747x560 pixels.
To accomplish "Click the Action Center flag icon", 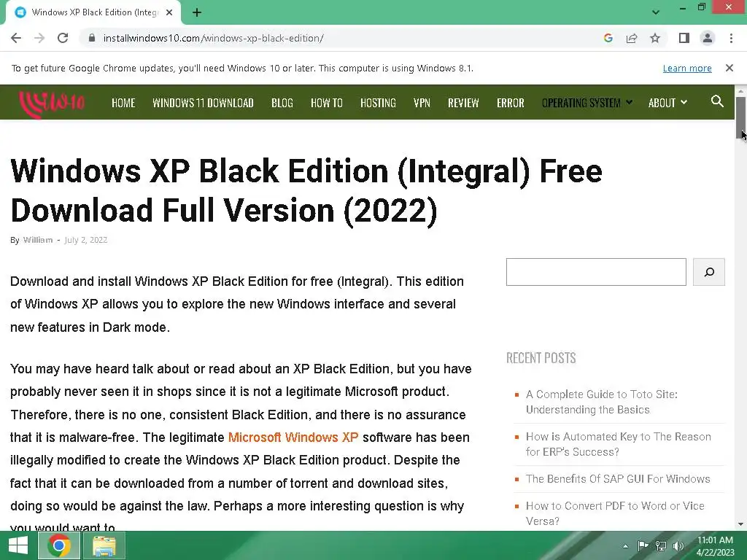I will pos(643,545).
